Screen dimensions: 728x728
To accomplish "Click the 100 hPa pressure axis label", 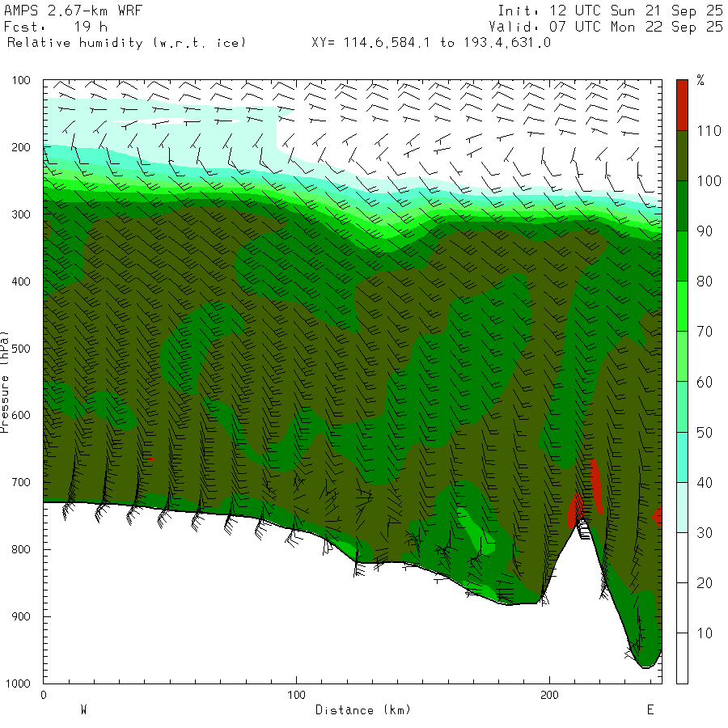I will 21,80.
